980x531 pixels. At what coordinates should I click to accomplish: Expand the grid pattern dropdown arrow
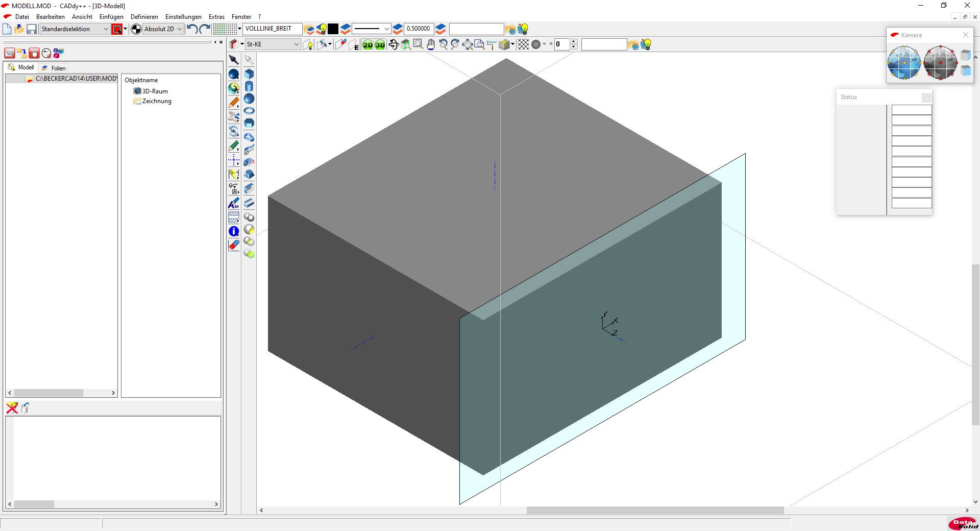(x=239, y=29)
